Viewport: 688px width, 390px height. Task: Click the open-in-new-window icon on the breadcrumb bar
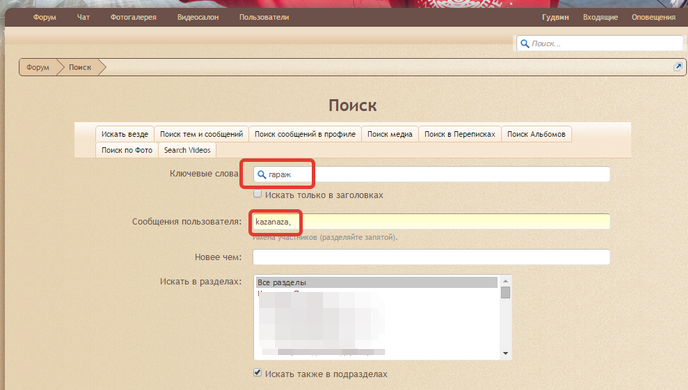pos(677,67)
